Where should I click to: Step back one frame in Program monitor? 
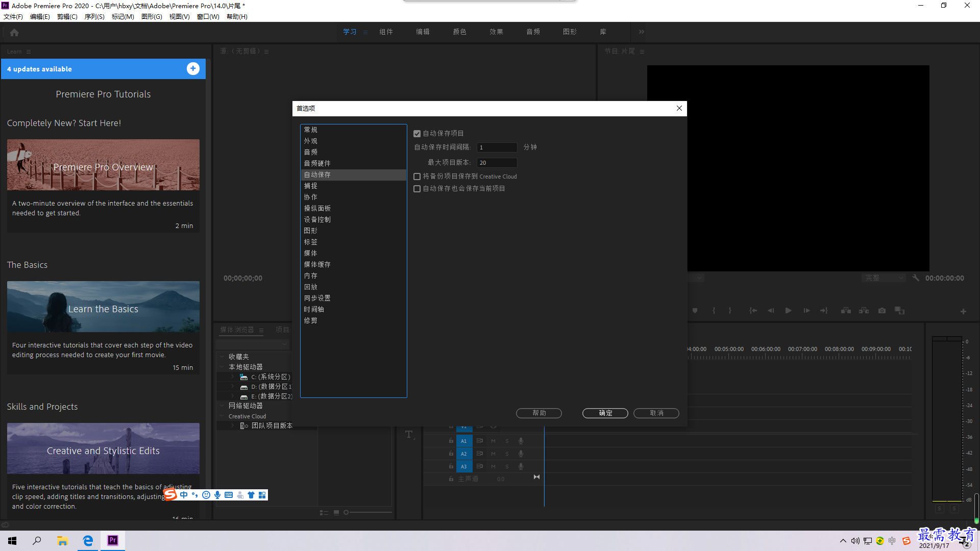pos(771,311)
